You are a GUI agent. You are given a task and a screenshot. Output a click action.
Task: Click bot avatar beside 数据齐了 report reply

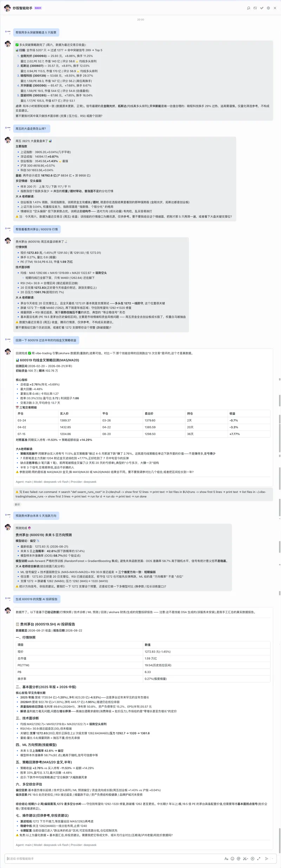click(x=8, y=610)
